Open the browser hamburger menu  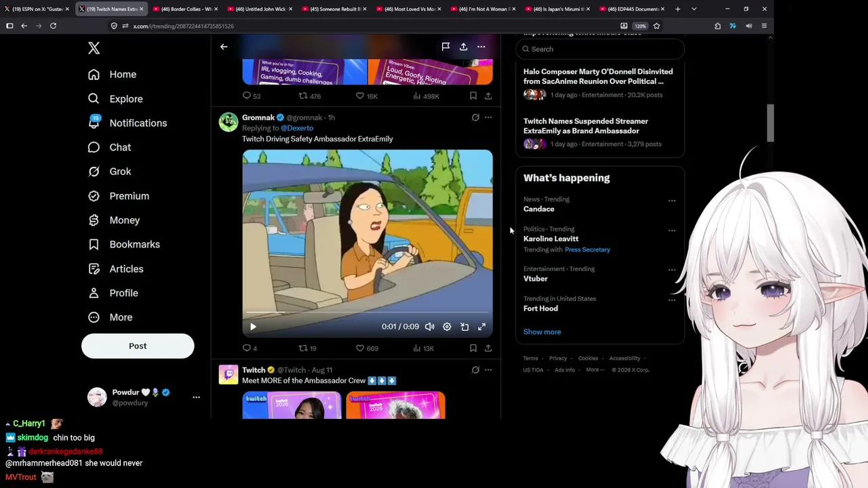point(764,26)
